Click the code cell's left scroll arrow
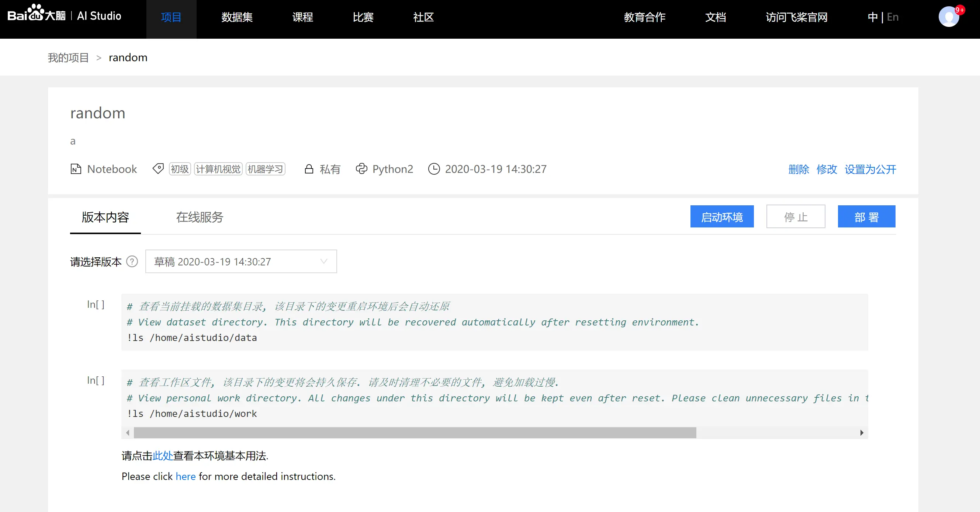This screenshot has height=512, width=980. [x=128, y=432]
